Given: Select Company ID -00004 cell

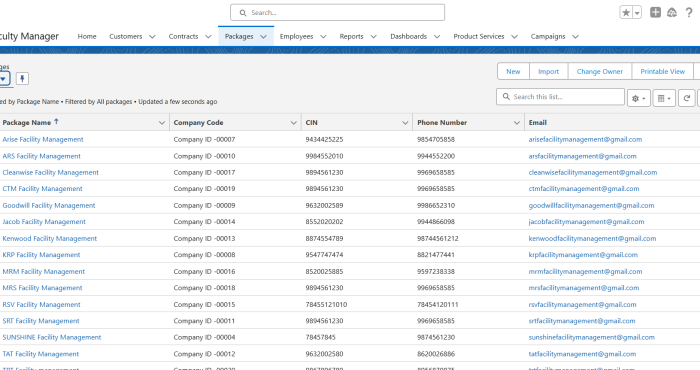Looking at the screenshot, I should point(204,337).
